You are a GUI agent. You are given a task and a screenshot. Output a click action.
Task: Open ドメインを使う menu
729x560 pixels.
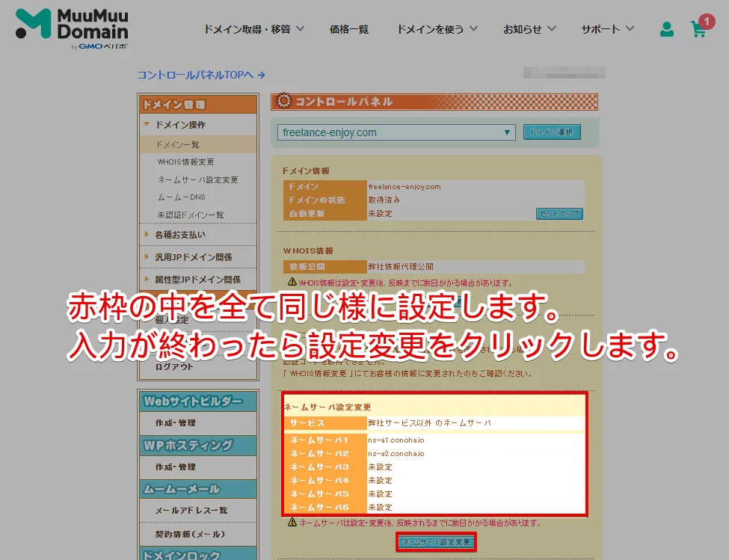tap(430, 29)
